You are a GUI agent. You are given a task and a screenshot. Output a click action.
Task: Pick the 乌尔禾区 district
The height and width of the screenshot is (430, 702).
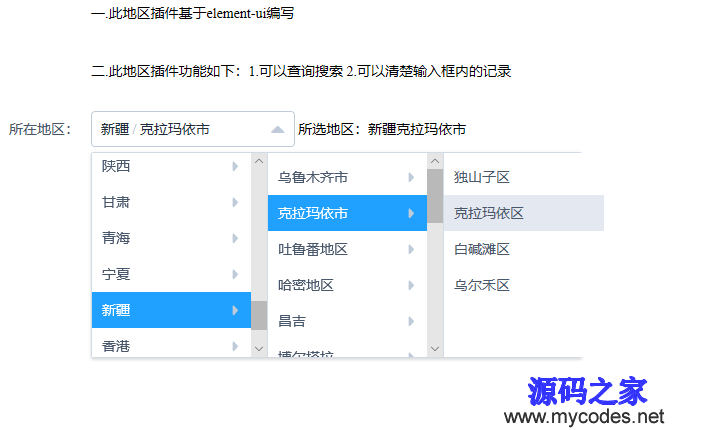click(x=524, y=285)
